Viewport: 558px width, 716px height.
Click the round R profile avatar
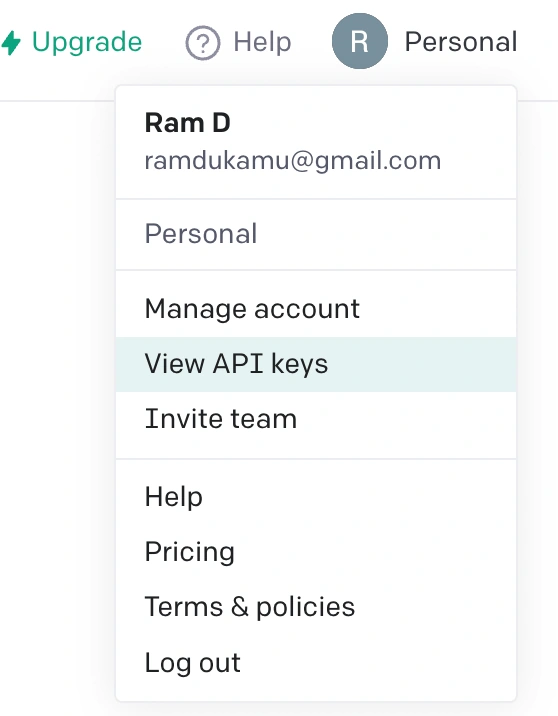point(360,41)
